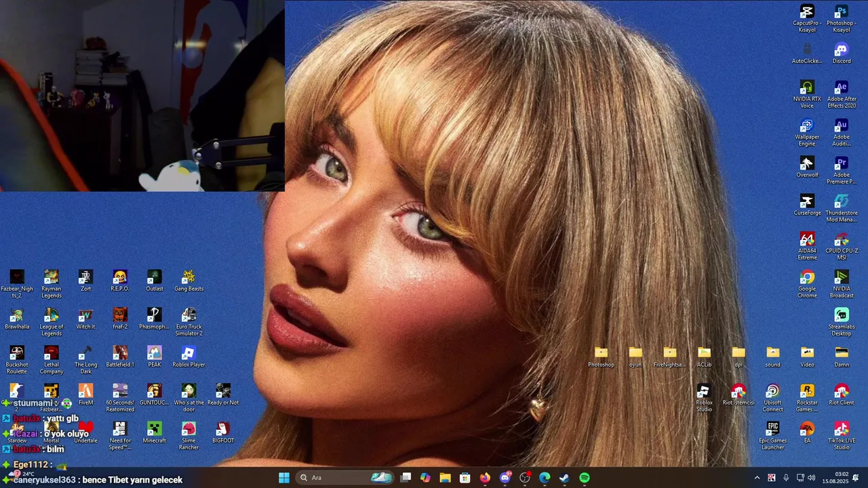Select the Ready or Not shortcut
The height and width of the screenshot is (488, 868).
(223, 394)
